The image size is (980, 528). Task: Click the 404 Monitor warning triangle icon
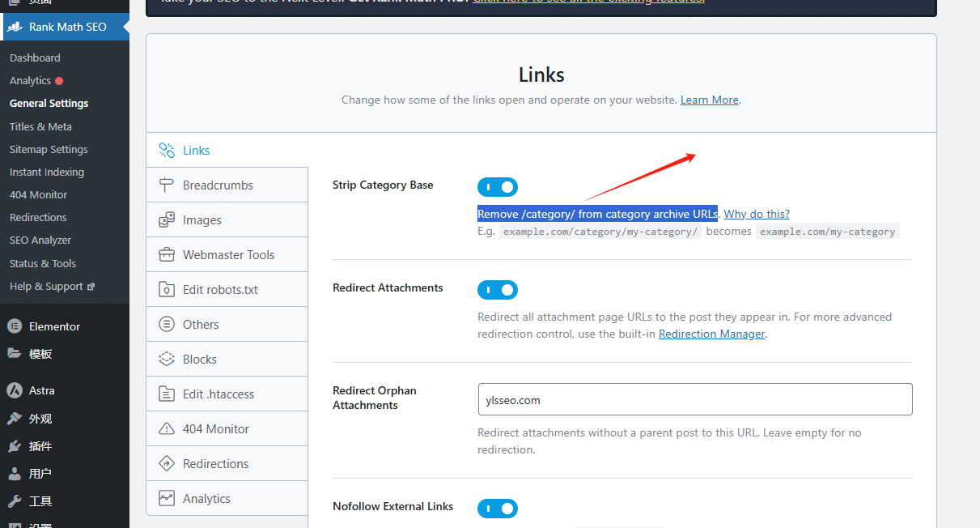click(x=167, y=428)
